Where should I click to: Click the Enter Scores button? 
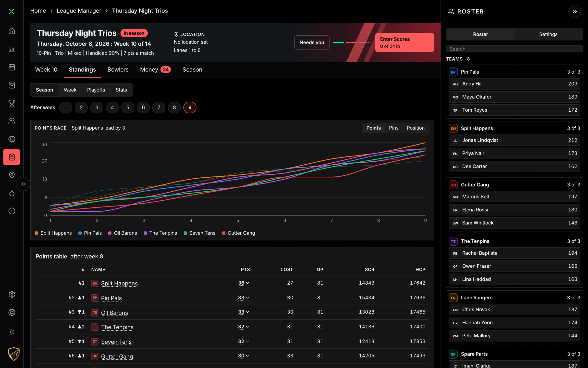404,42
